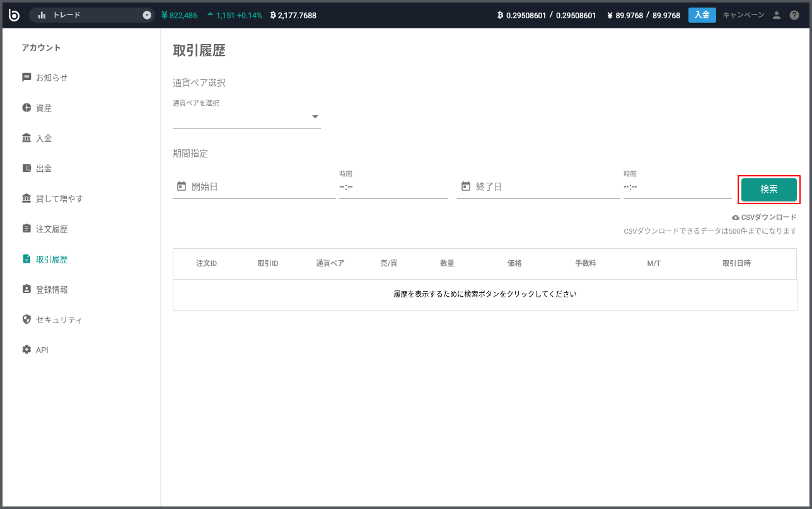
Task: Click the 取引履歴 document icon
Action: pyautogui.click(x=26, y=259)
